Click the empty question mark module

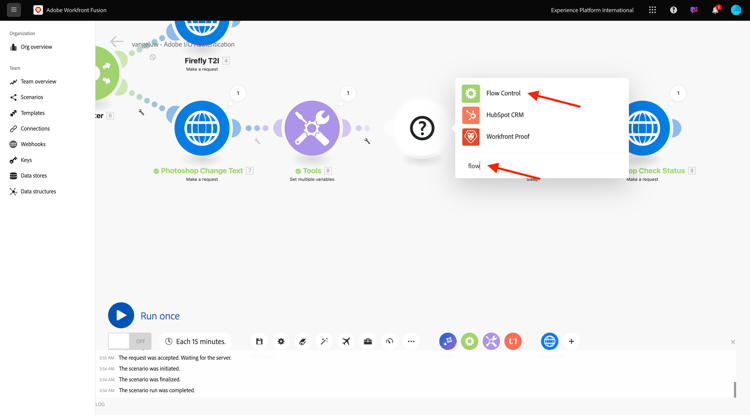(x=422, y=128)
